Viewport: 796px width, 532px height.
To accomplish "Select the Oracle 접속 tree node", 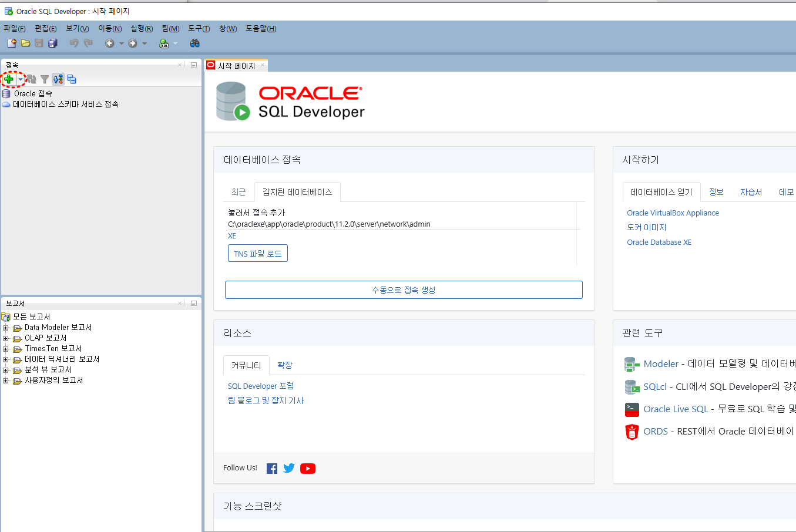I will [x=33, y=93].
